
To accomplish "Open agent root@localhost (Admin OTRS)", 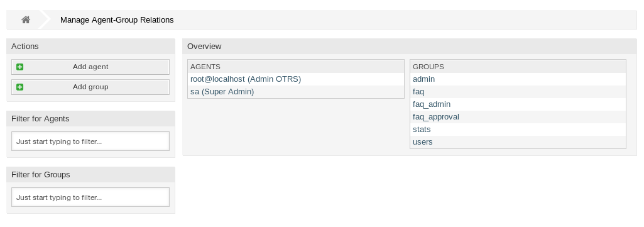I will pos(246,79).
